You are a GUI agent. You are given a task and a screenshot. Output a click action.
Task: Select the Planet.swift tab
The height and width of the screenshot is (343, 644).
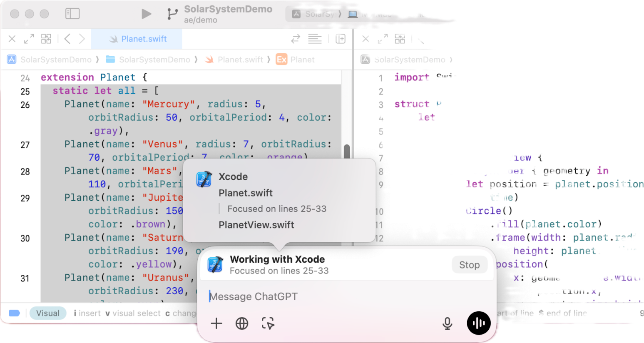pyautogui.click(x=137, y=39)
